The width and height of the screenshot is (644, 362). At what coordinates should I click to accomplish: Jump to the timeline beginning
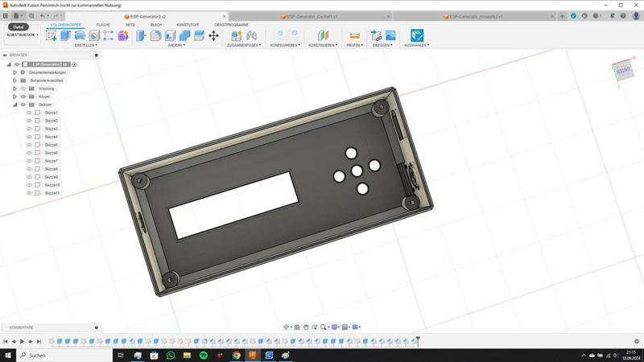click(x=6, y=341)
